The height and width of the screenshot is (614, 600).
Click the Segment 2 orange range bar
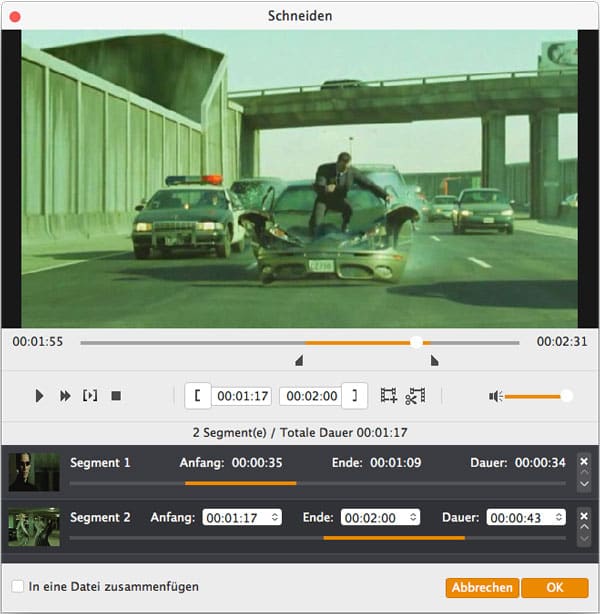pyautogui.click(x=394, y=538)
